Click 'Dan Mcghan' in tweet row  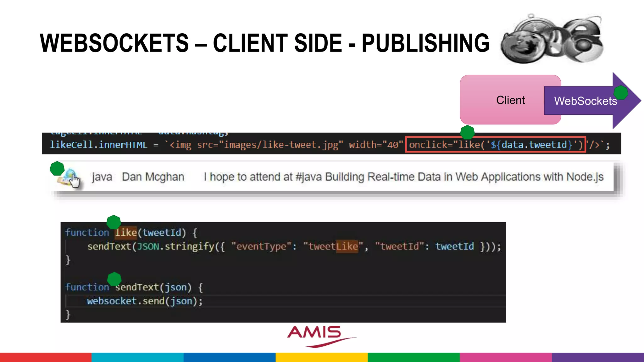pos(153,177)
